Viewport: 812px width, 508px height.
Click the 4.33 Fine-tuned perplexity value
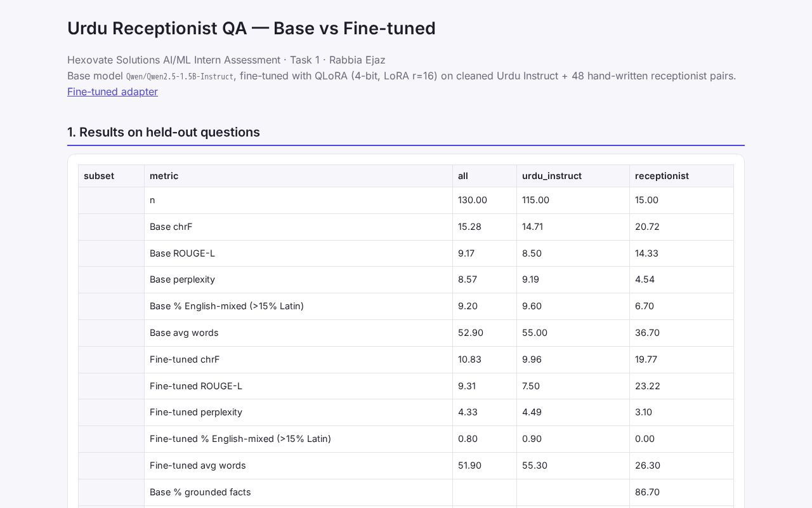click(468, 412)
